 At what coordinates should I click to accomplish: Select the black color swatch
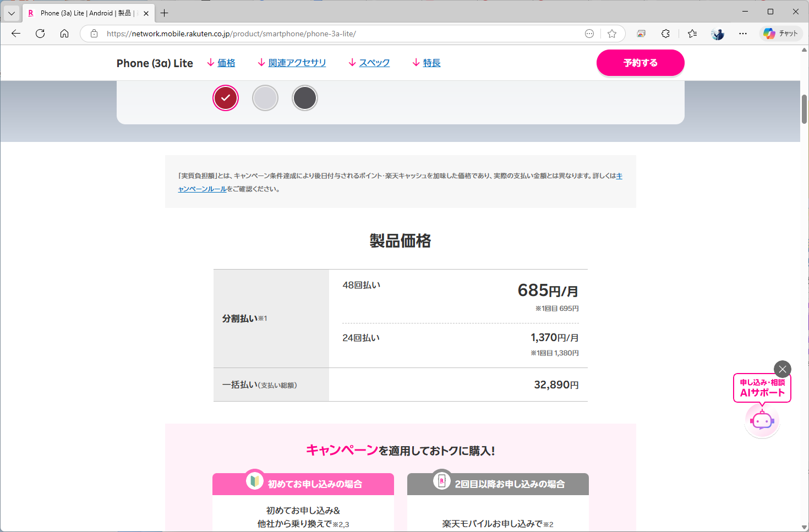pos(305,98)
